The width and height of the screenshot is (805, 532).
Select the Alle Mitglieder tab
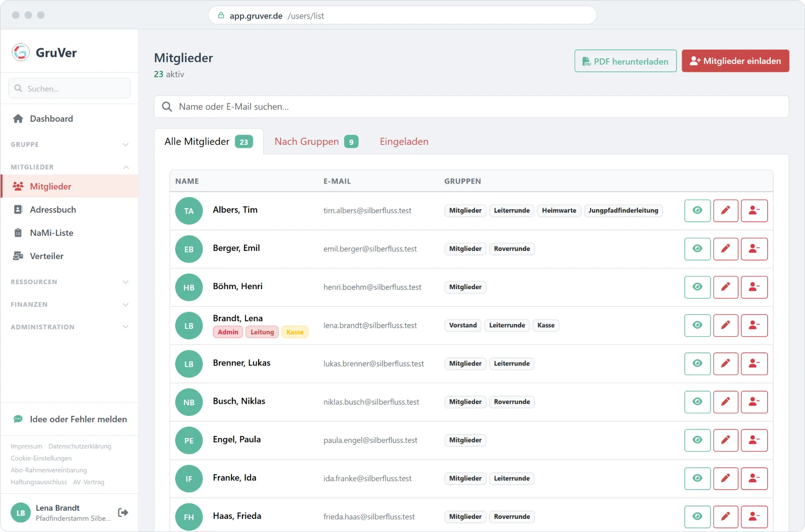[208, 141]
